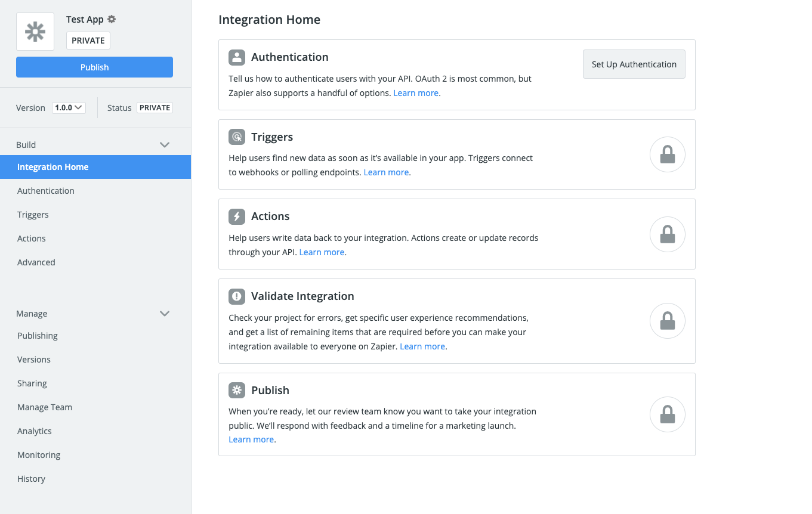Click Set Up Authentication button
Image resolution: width=812 pixels, height=514 pixels.
634,64
